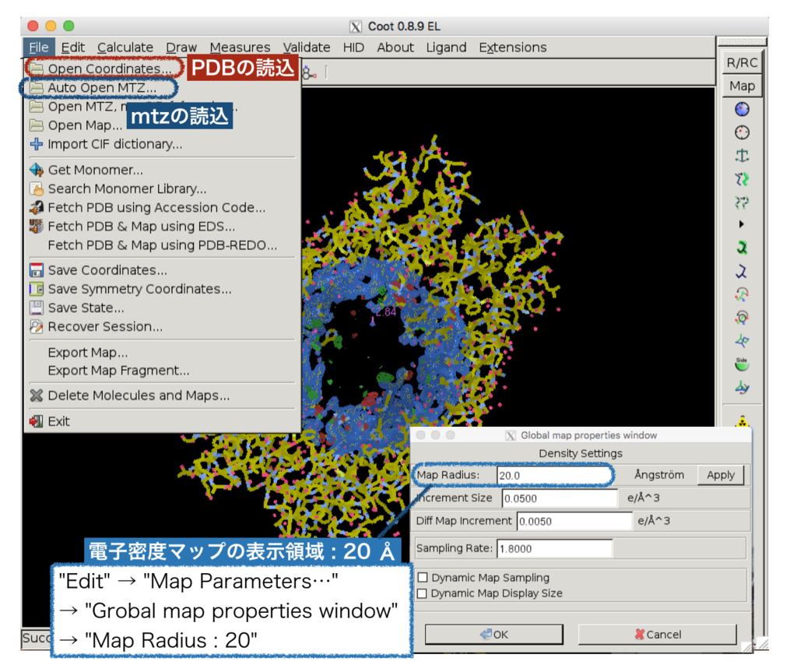This screenshot has height=672, width=797.
Task: Click the R/RC toolbar button
Action: click(742, 62)
